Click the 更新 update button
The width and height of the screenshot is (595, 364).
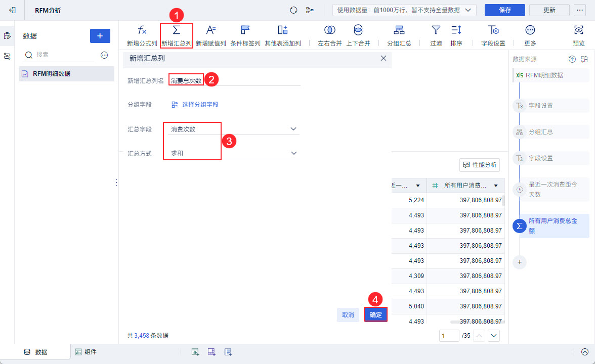point(549,10)
